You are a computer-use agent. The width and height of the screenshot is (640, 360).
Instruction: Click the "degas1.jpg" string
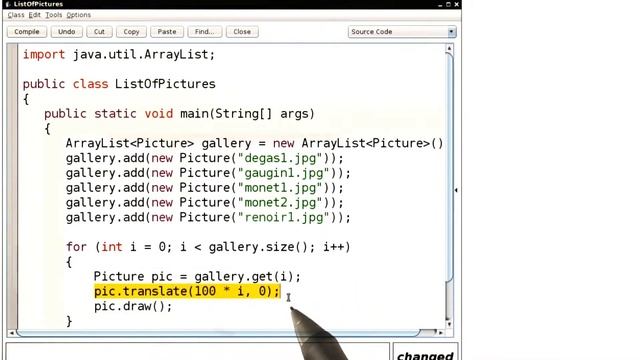point(280,158)
